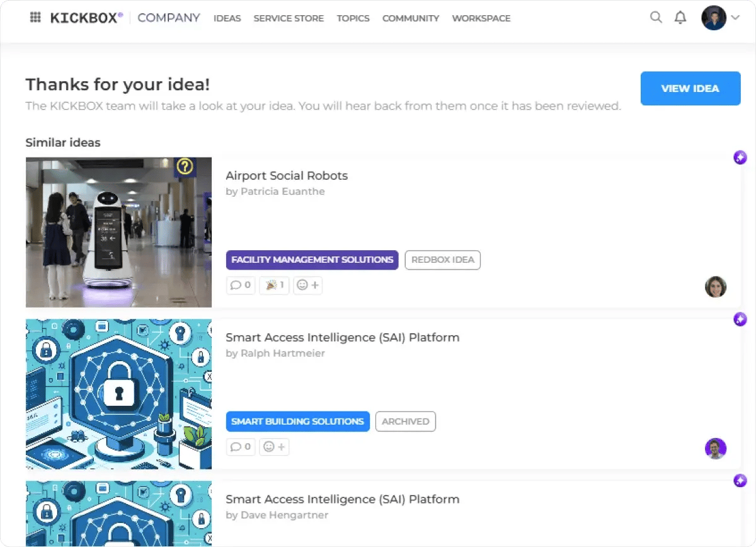Open the notifications bell
This screenshot has width=756, height=547.
point(680,18)
